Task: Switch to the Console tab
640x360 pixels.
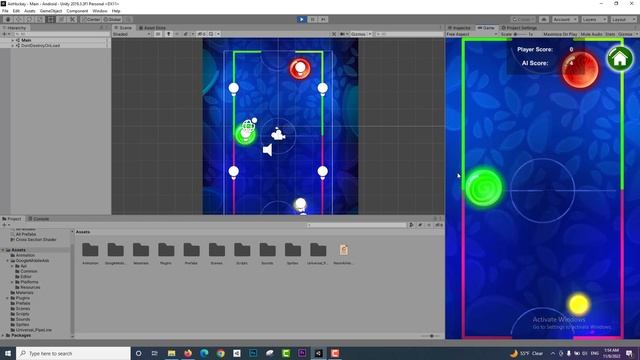Action: click(x=39, y=219)
